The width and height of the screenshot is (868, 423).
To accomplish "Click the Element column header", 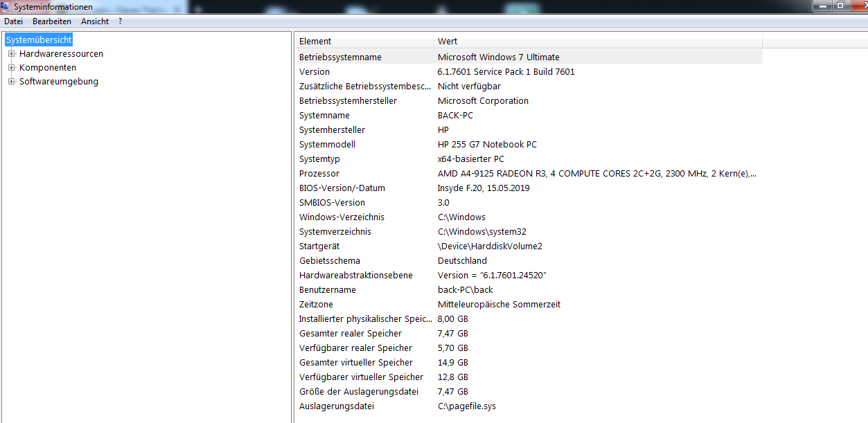I will point(364,41).
